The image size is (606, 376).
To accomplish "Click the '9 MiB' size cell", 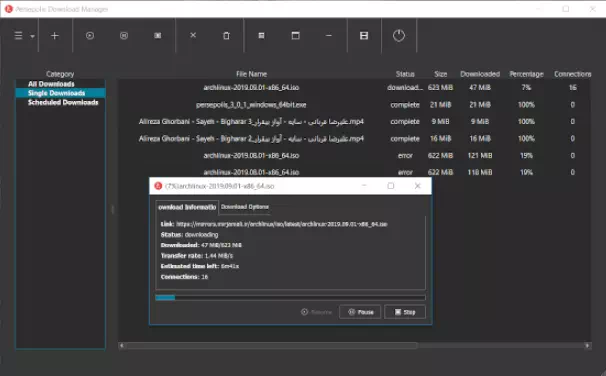I will click(441, 122).
